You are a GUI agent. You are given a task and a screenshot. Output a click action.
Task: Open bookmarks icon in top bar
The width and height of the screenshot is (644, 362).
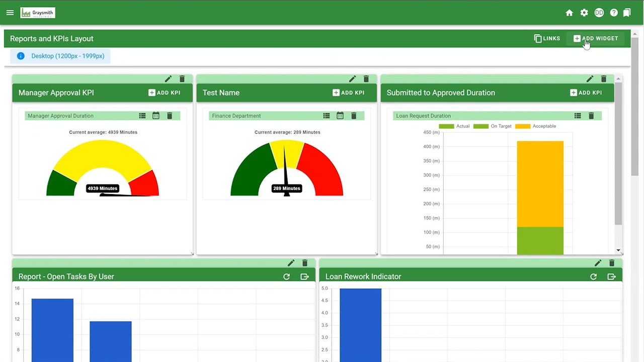click(627, 13)
